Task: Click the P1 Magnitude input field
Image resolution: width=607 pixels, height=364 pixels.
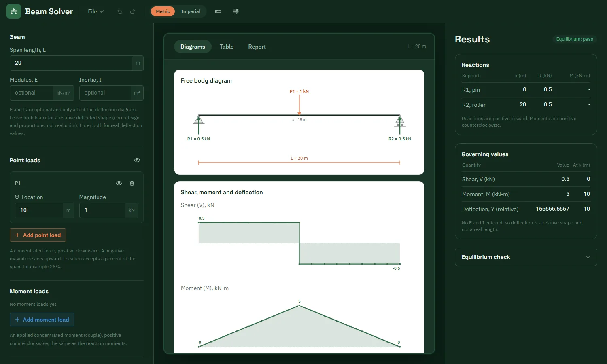Action: pyautogui.click(x=102, y=210)
